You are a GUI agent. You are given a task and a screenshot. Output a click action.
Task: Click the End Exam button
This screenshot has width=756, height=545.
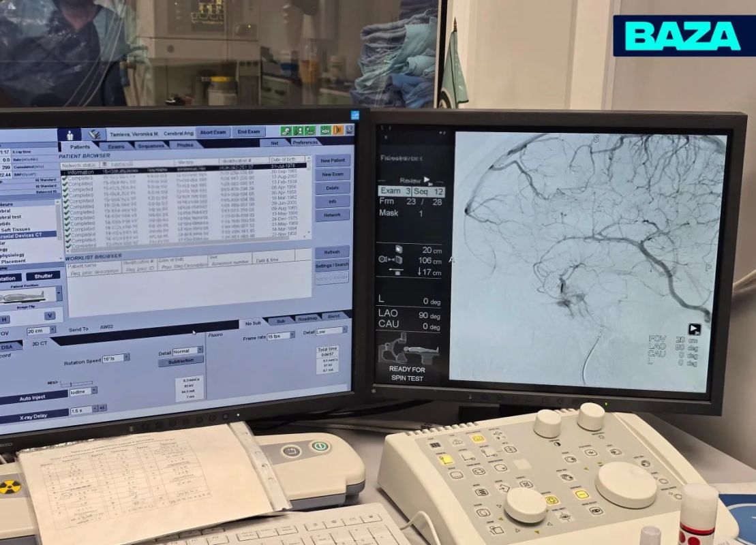pos(249,131)
